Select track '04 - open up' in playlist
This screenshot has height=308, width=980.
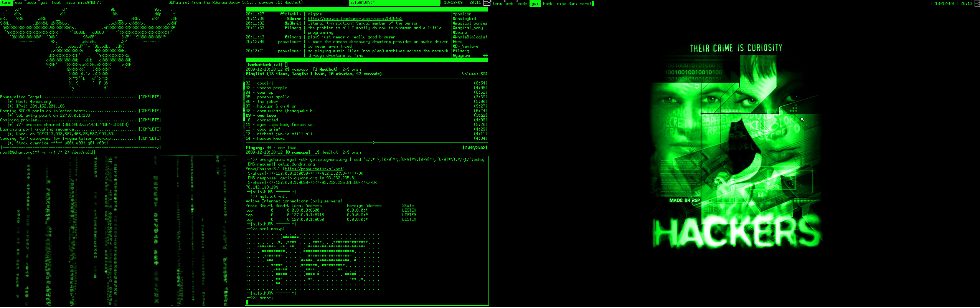366,92
